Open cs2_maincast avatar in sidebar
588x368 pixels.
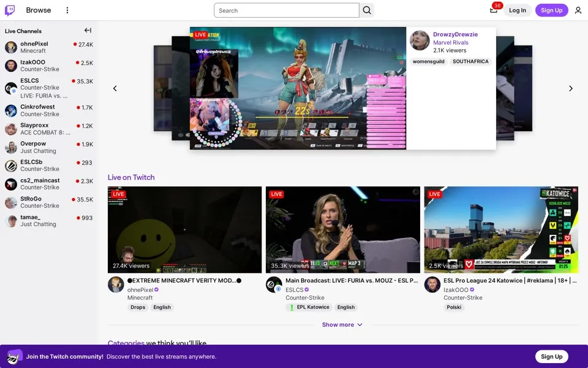[x=11, y=184]
